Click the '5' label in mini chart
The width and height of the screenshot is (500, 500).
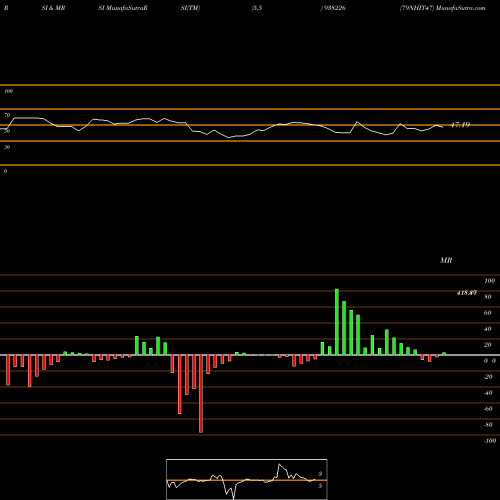coord(320,486)
